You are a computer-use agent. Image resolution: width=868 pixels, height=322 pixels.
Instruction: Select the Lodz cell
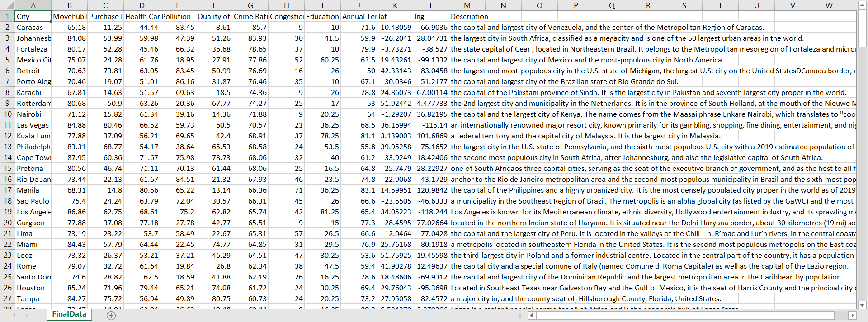(33, 255)
